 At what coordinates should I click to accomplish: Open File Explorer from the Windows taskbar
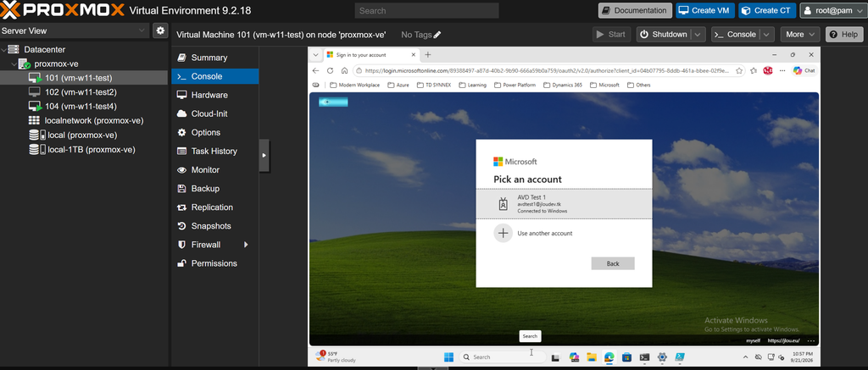pyautogui.click(x=591, y=357)
